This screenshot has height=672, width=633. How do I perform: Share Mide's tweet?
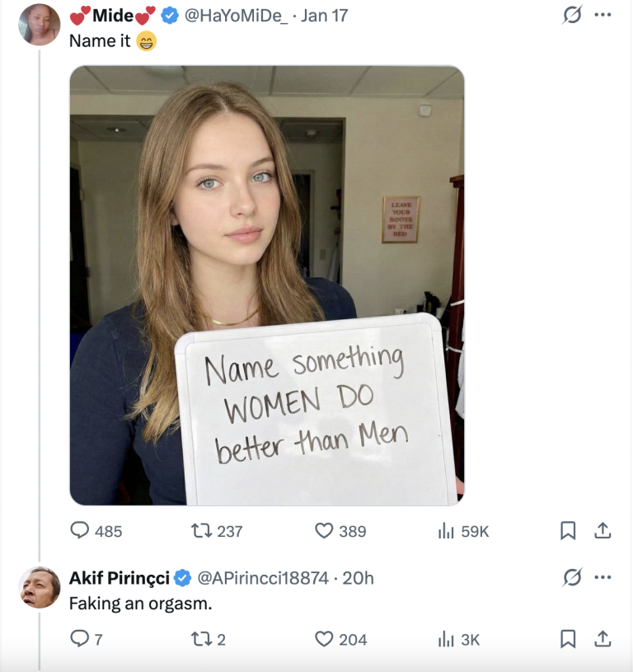(x=603, y=531)
